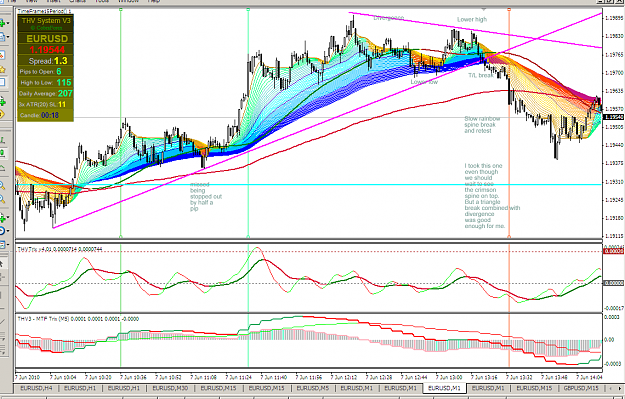Select the T/L break chart annotation
The image size is (625, 399).
(x=481, y=75)
